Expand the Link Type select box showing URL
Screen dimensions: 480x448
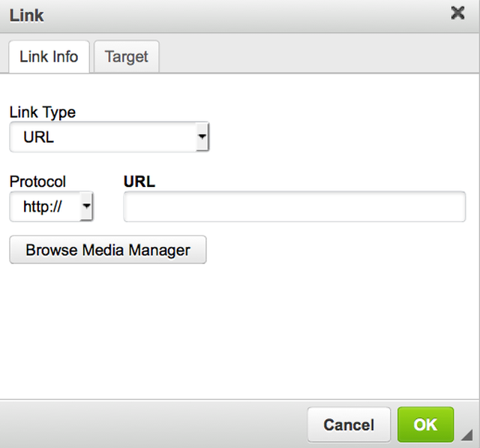click(x=105, y=138)
